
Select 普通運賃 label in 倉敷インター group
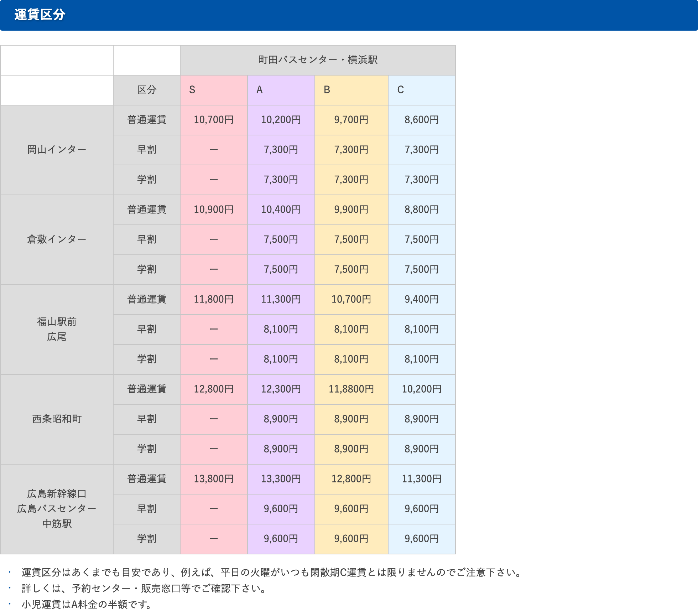[x=147, y=209]
